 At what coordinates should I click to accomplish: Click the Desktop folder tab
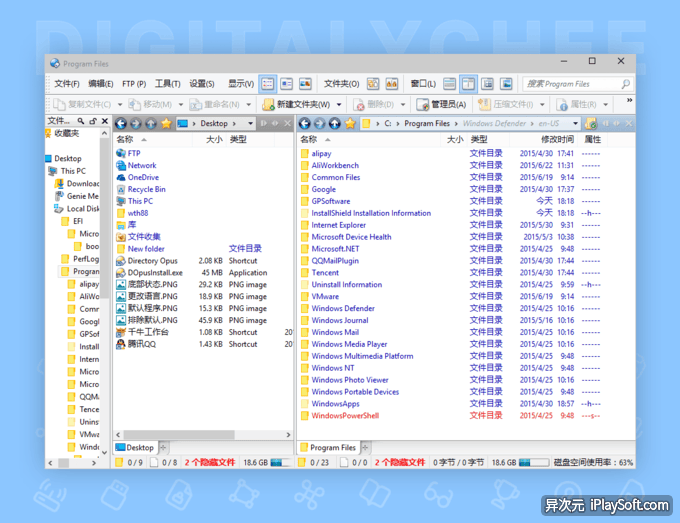[135, 448]
